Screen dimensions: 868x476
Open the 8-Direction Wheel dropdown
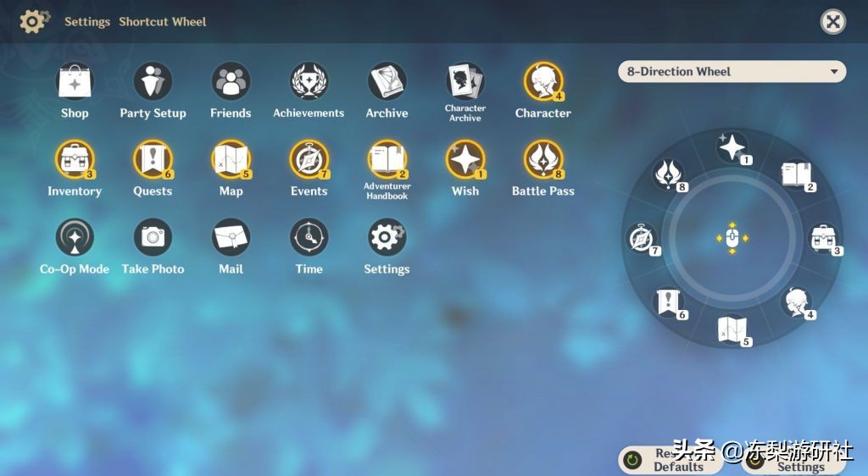point(732,72)
